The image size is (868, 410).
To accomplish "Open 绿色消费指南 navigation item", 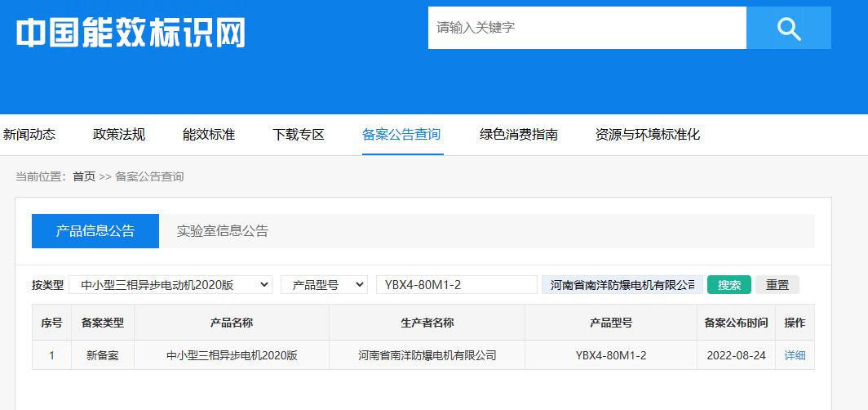I will (519, 135).
